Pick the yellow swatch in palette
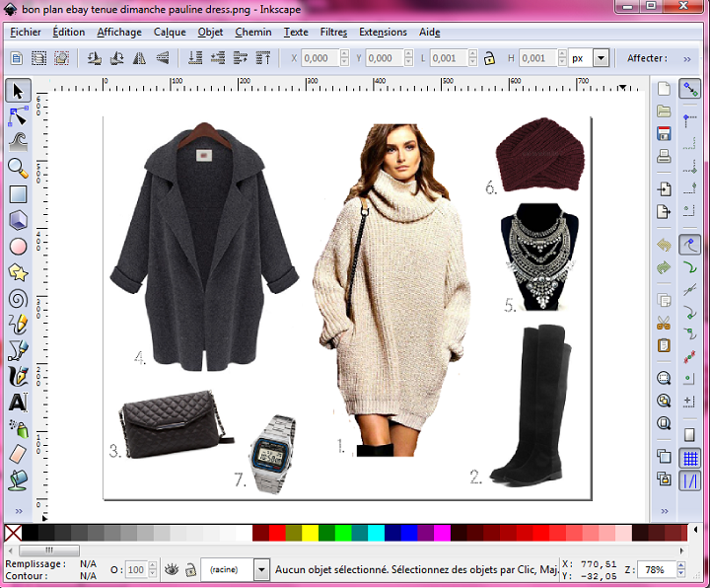 point(309,534)
